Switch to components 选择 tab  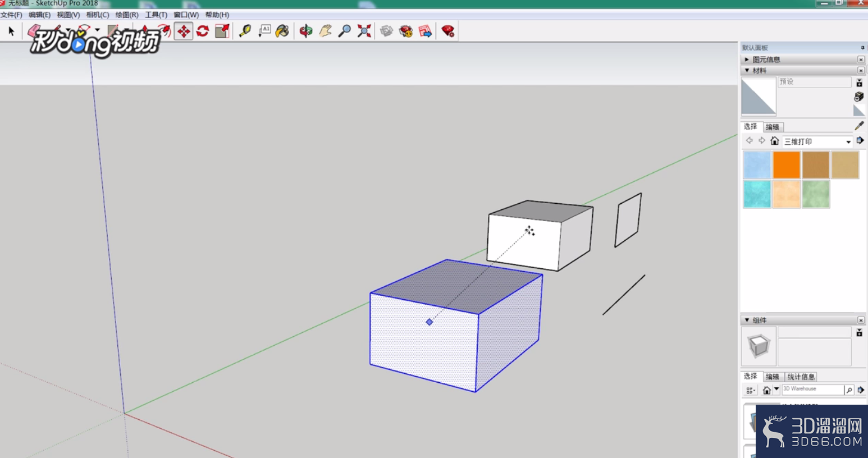tap(751, 376)
